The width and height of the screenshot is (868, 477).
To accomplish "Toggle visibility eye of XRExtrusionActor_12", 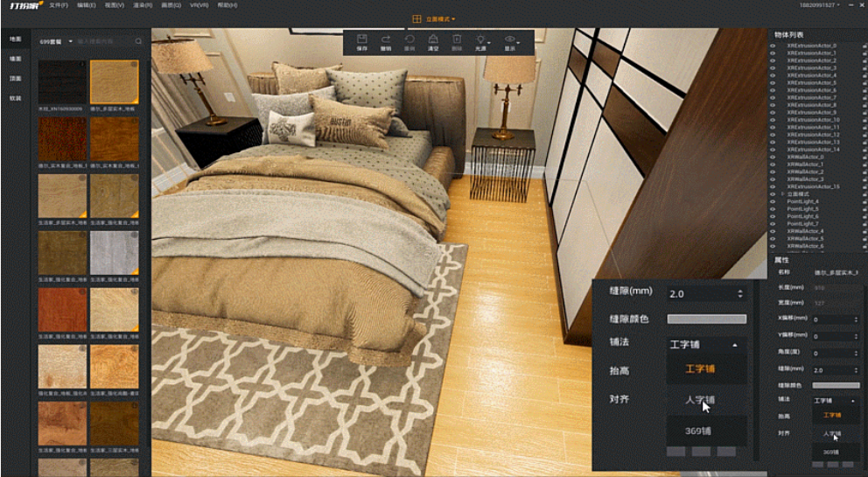I will click(773, 135).
